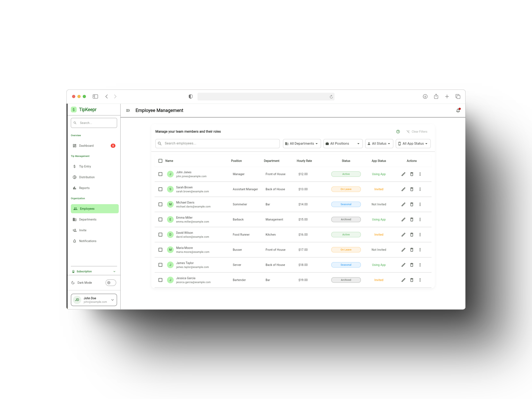The height and width of the screenshot is (399, 532).
Task: Click the green help question icon
Action: coord(398,132)
